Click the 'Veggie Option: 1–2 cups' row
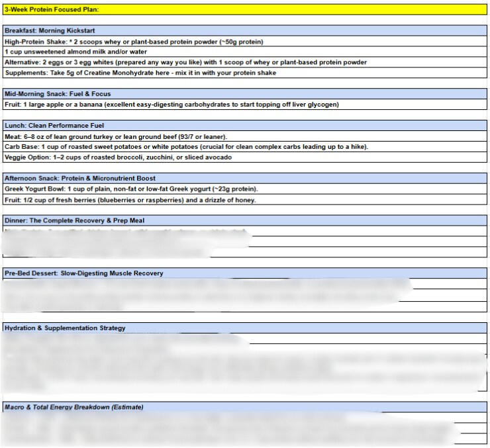Image resolution: width=490 pixels, height=448 pixels. (x=245, y=157)
